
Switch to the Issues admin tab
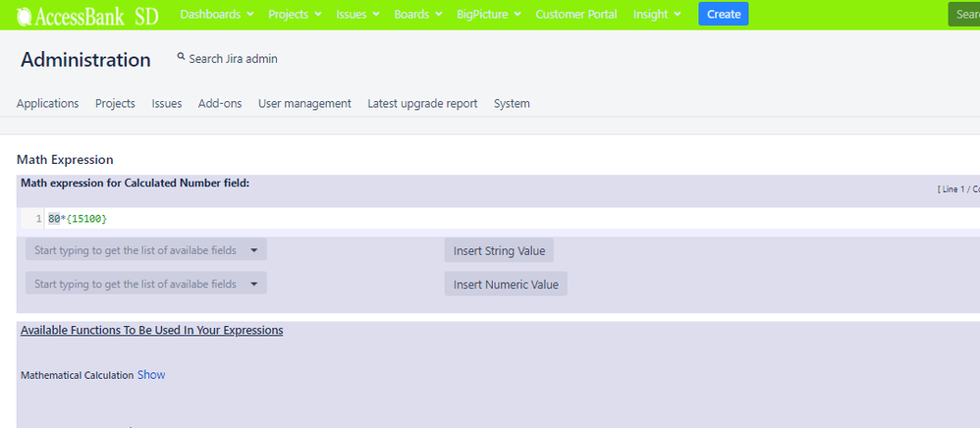(167, 104)
